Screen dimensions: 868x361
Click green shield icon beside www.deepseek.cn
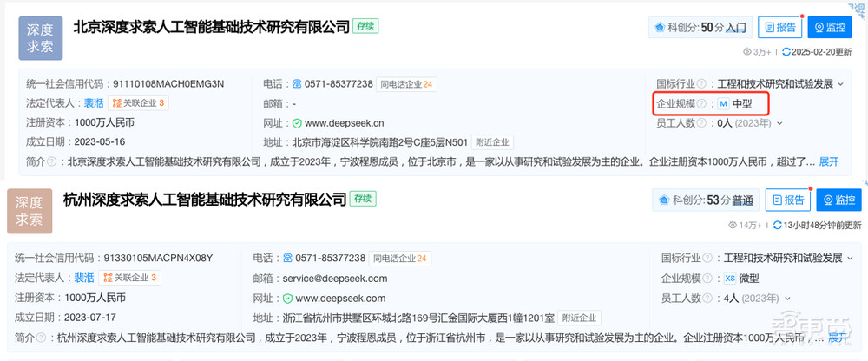point(297,123)
